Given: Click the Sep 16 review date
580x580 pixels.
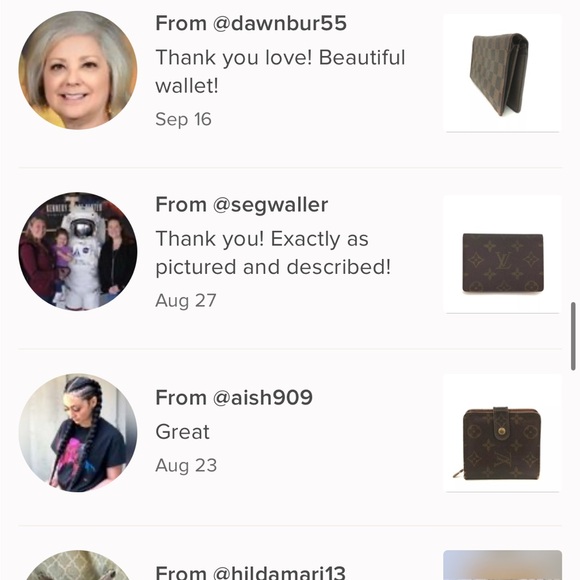Looking at the screenshot, I should 183,119.
